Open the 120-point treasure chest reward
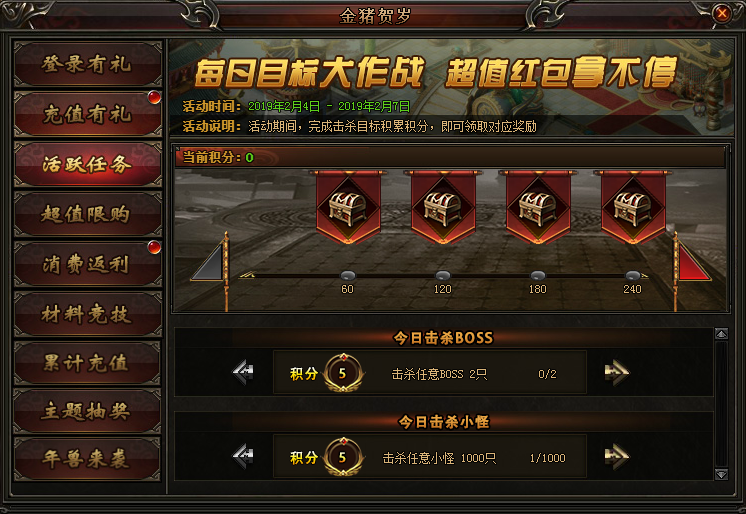746x514 pixels. click(x=443, y=208)
